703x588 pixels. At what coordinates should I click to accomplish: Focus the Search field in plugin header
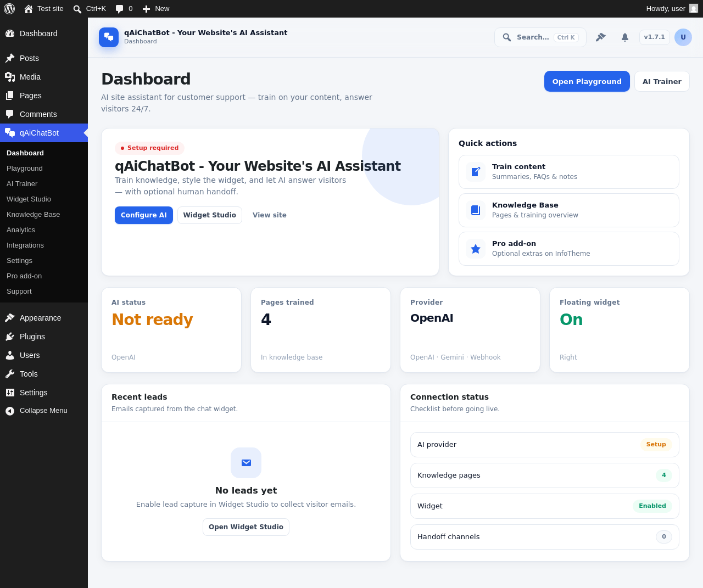click(x=540, y=37)
